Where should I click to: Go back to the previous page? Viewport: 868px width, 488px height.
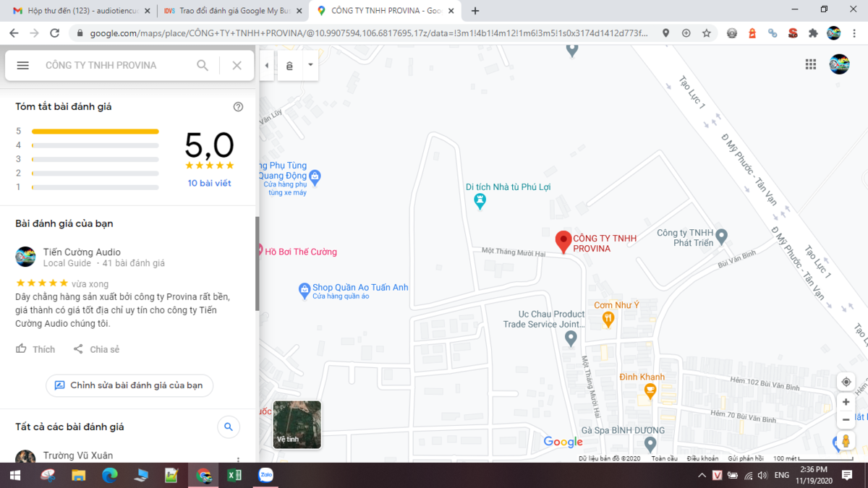(x=14, y=33)
